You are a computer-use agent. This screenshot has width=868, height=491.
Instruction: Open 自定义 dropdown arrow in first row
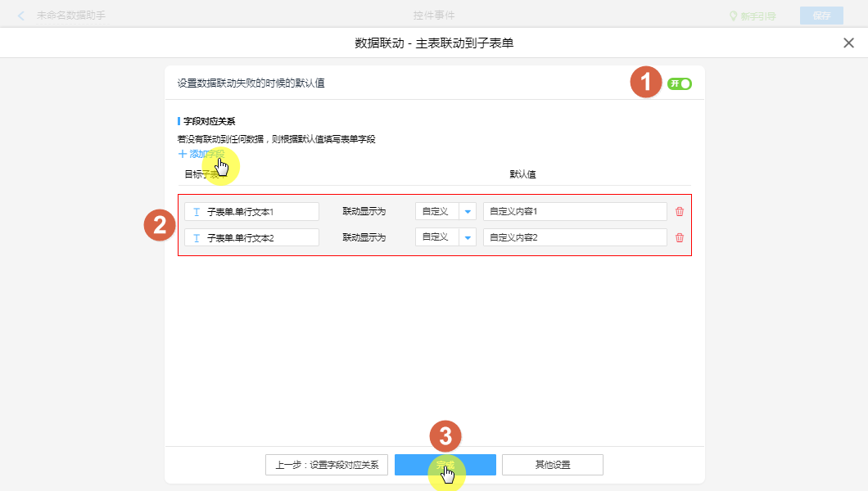tap(468, 212)
